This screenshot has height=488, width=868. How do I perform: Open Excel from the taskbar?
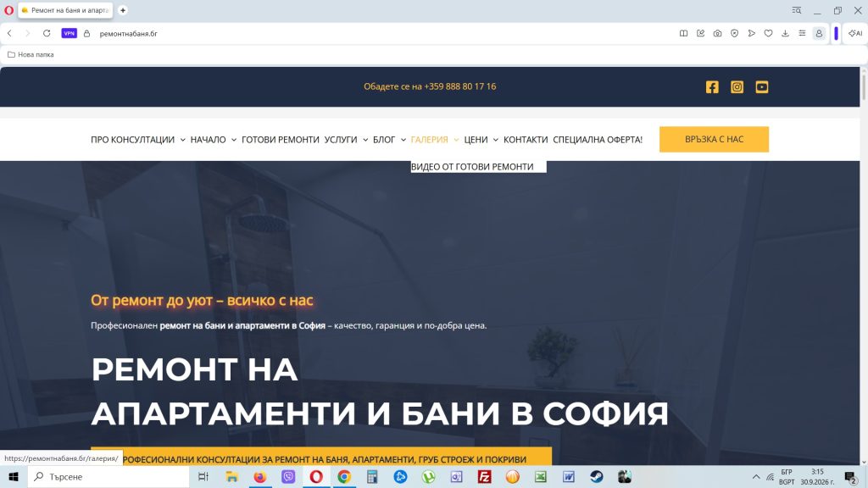[540, 476]
